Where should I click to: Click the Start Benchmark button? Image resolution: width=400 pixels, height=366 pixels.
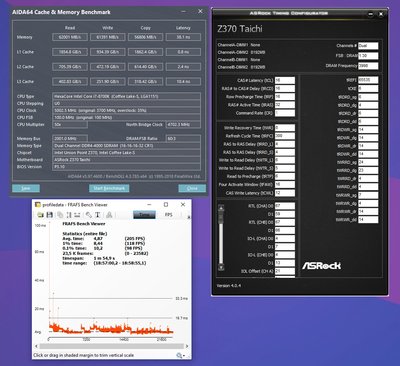click(109, 188)
